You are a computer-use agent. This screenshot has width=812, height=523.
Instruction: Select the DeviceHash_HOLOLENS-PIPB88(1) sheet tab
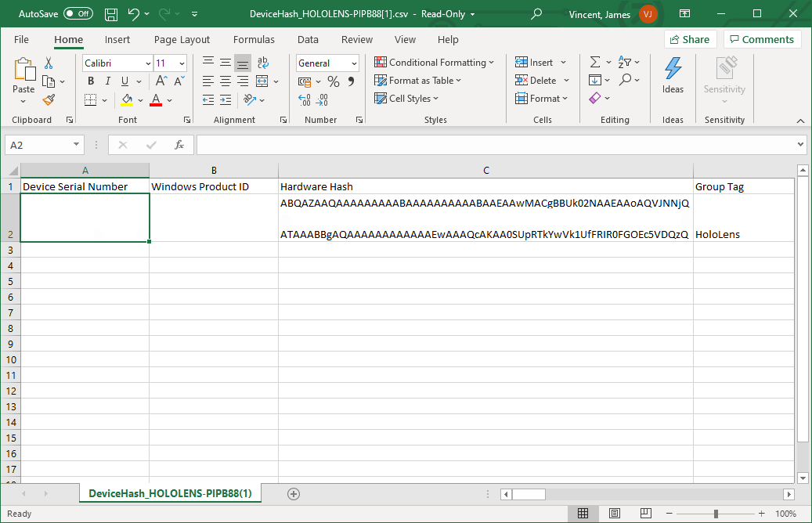coord(170,493)
